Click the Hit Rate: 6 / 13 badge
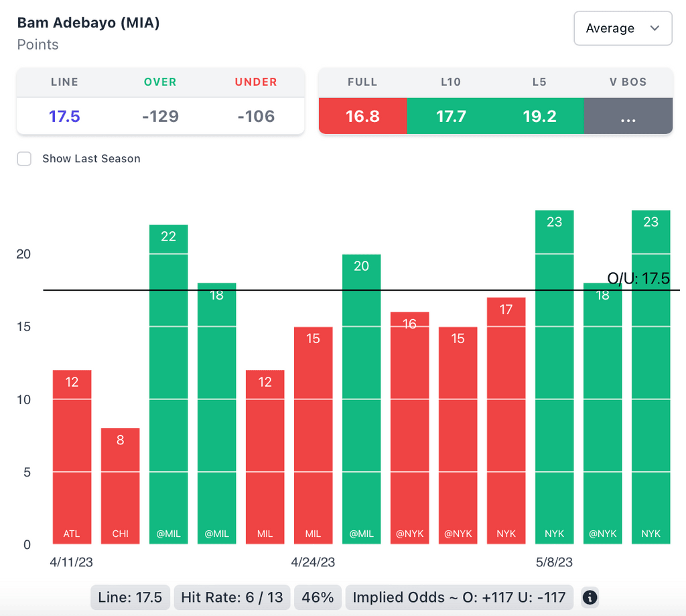This screenshot has height=616, width=686. coord(232,597)
